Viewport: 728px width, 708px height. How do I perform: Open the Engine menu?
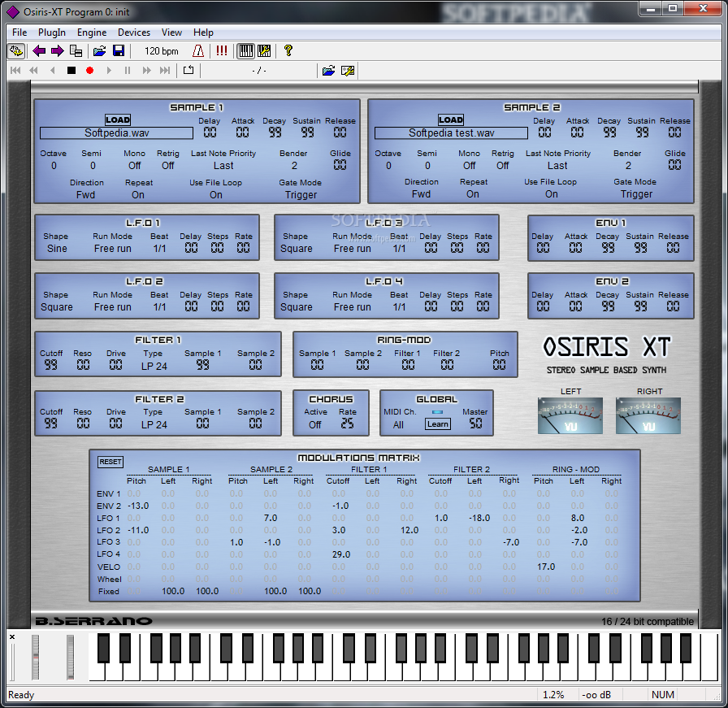click(92, 33)
